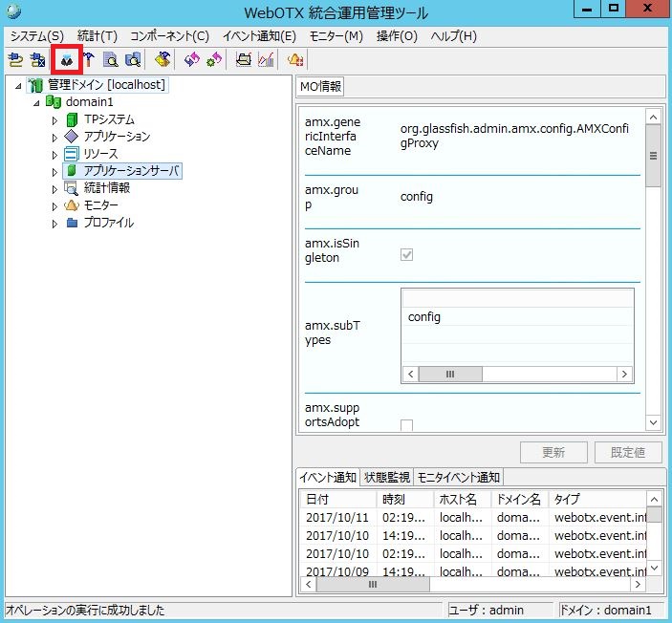Select the config entry in amx.subTypes list

424,317
